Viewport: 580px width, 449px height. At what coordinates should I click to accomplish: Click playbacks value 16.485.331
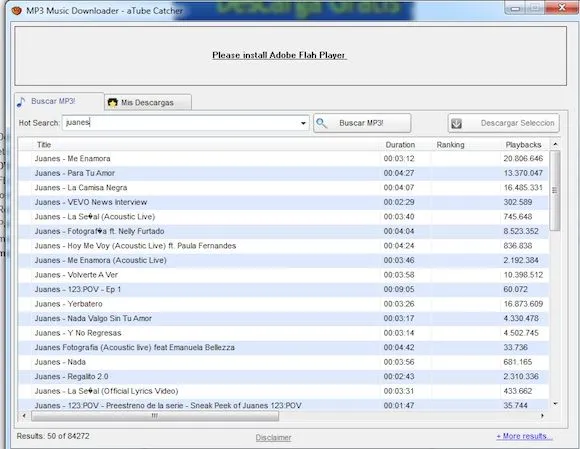coord(523,188)
